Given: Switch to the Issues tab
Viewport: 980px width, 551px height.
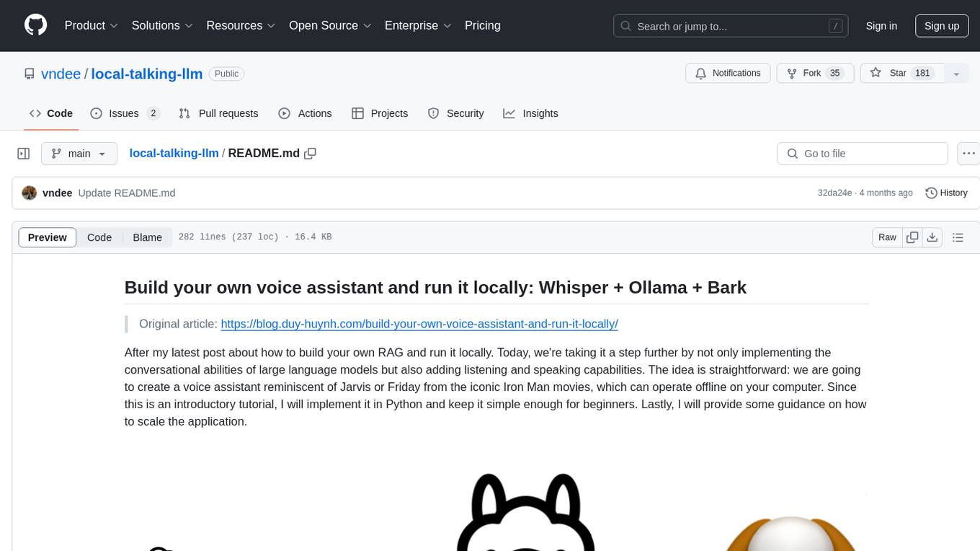Looking at the screenshot, I should pos(125,113).
